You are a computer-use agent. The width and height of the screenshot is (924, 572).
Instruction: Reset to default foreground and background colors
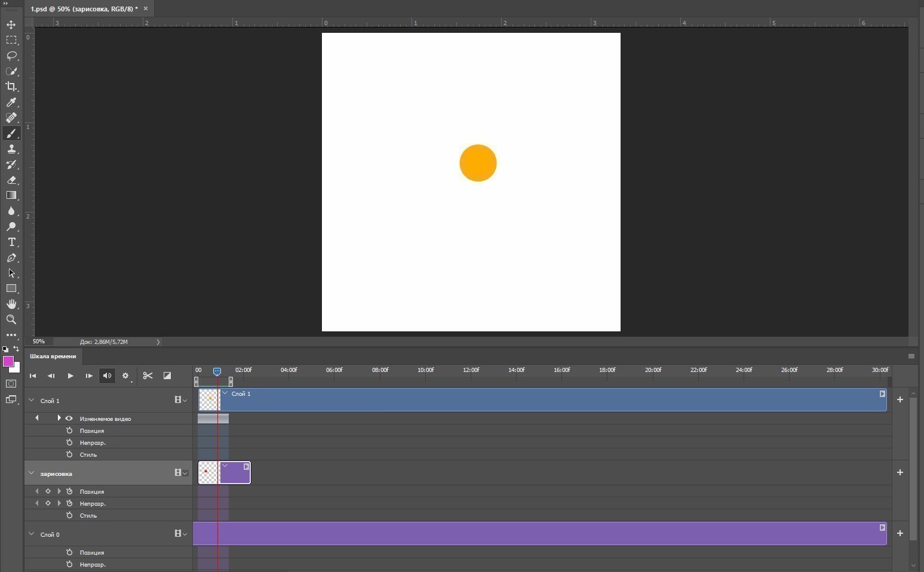pos(5,349)
